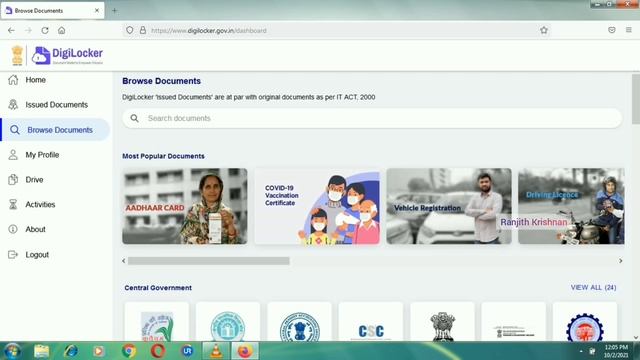Switch to Firefox on the taskbar
640x360 pixels.
[244, 351]
